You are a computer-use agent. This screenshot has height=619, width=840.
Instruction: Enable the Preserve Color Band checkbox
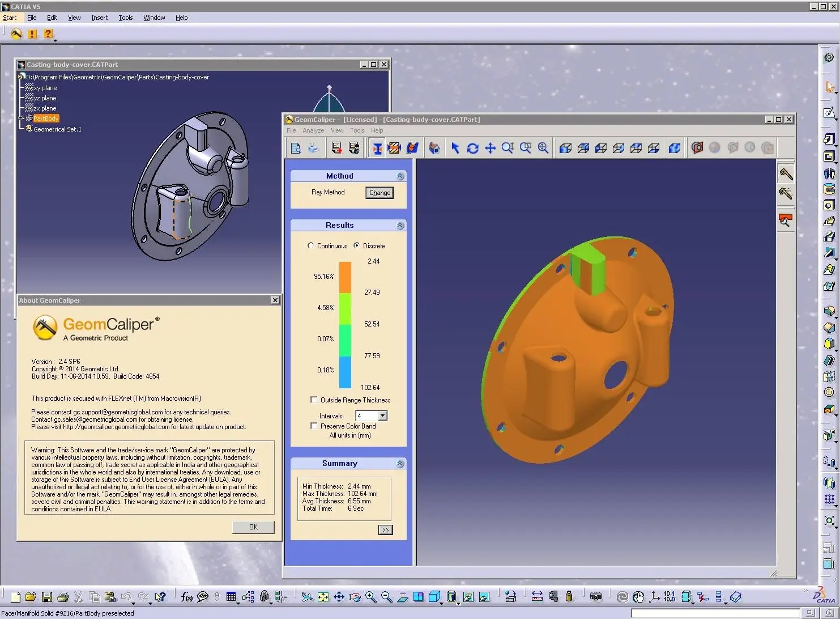(314, 426)
